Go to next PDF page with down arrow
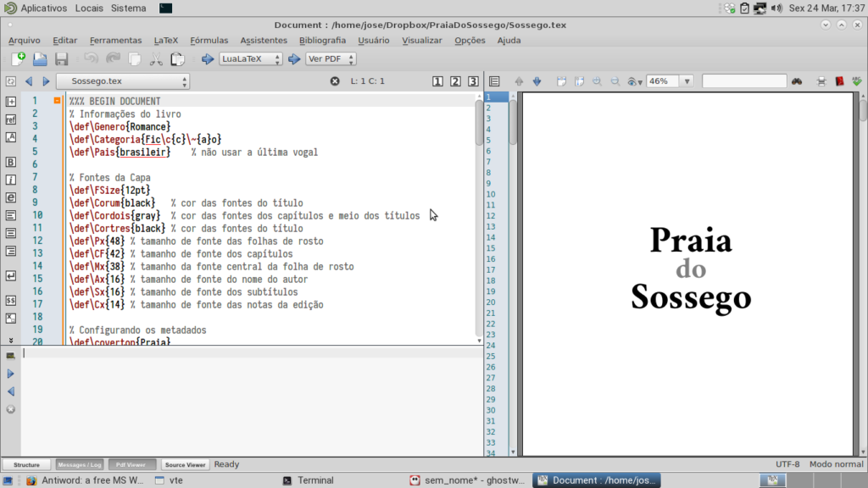The image size is (868, 488). 537,81
